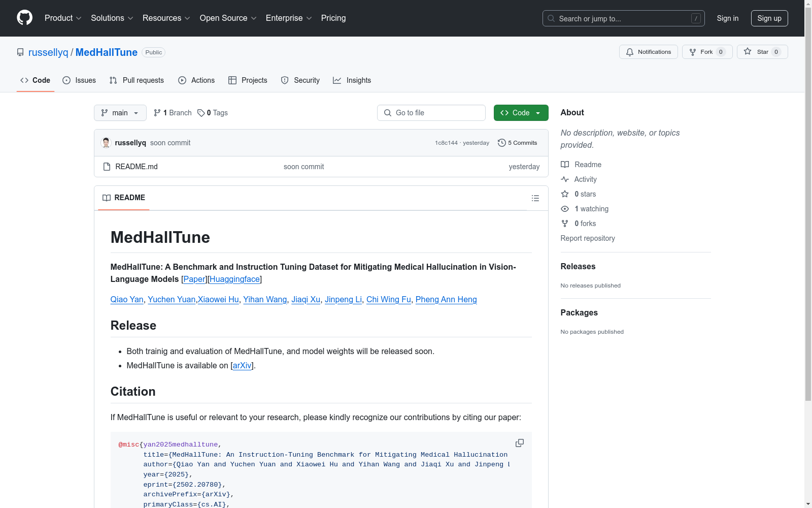
Task: Click Report repository
Action: click(x=588, y=238)
